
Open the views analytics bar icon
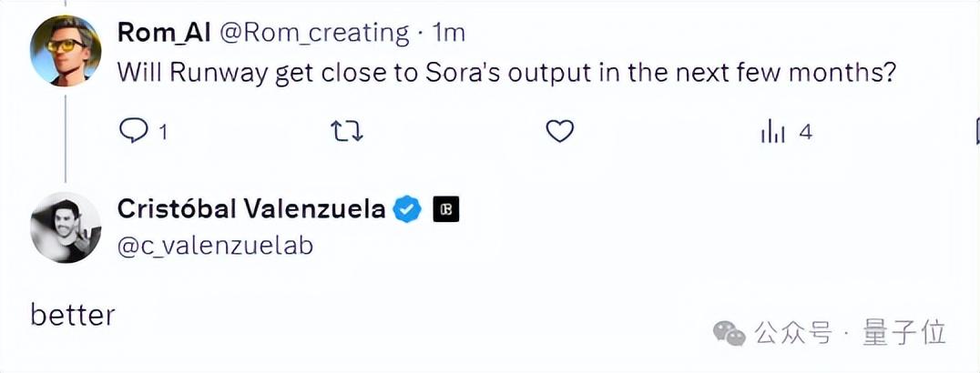tap(773, 133)
